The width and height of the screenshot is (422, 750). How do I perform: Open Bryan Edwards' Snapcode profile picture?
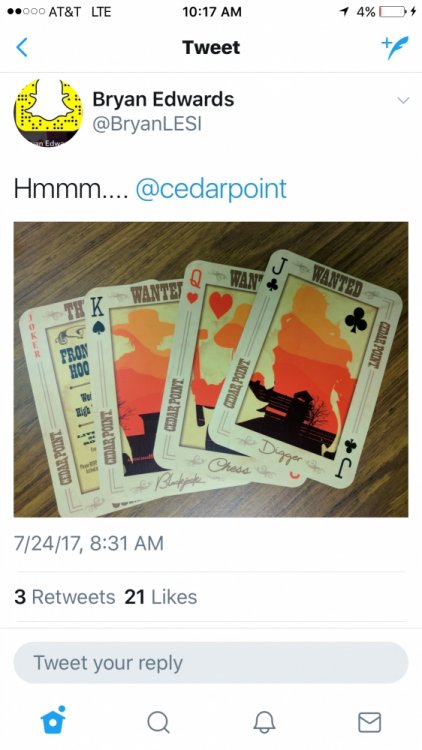point(48,113)
